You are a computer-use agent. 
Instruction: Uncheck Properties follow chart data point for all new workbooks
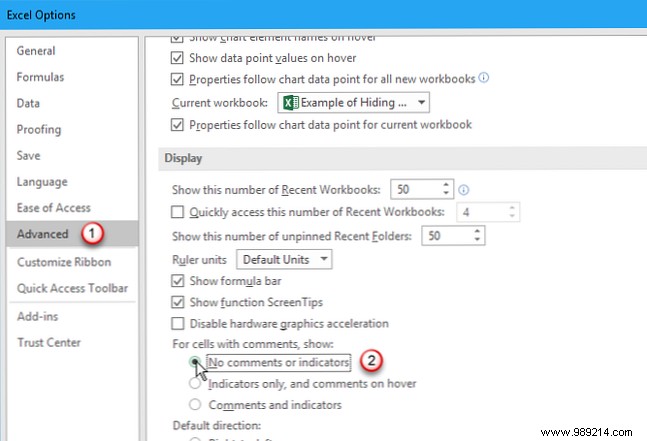click(x=177, y=79)
